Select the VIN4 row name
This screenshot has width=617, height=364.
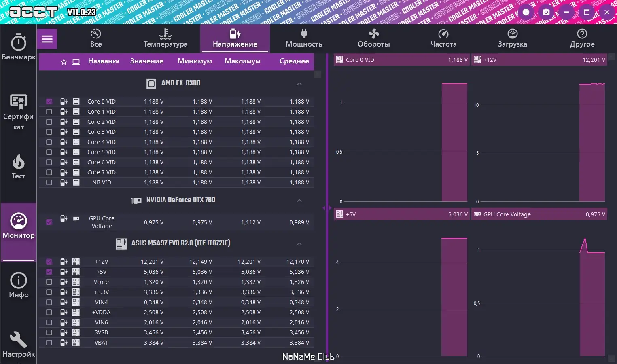tap(102, 302)
